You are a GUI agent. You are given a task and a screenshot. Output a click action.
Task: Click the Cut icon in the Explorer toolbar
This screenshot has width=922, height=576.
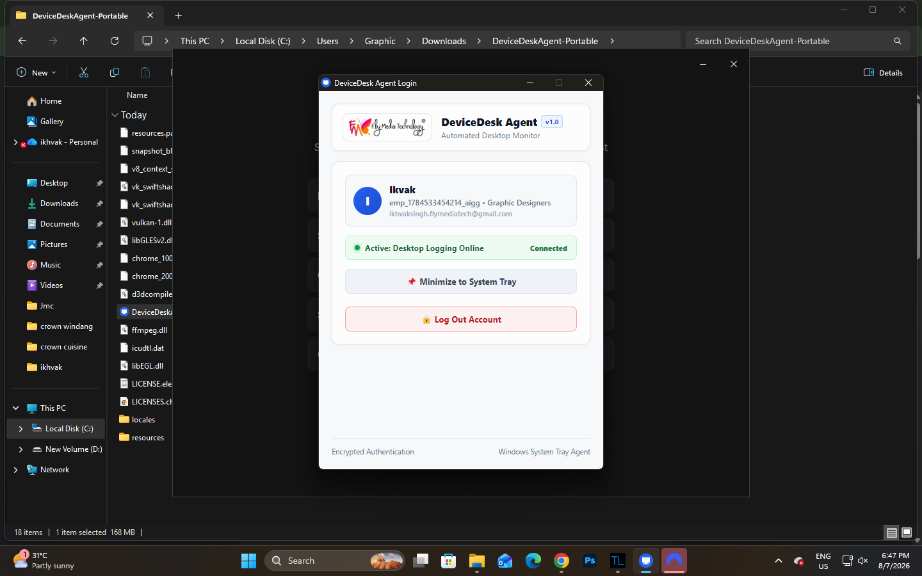83,72
